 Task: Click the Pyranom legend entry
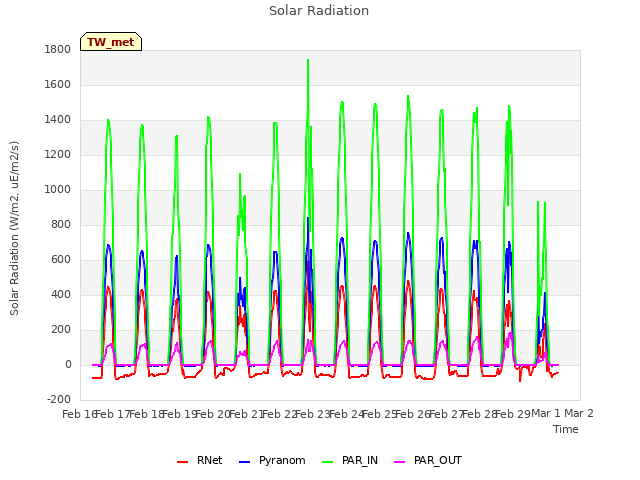(272, 460)
